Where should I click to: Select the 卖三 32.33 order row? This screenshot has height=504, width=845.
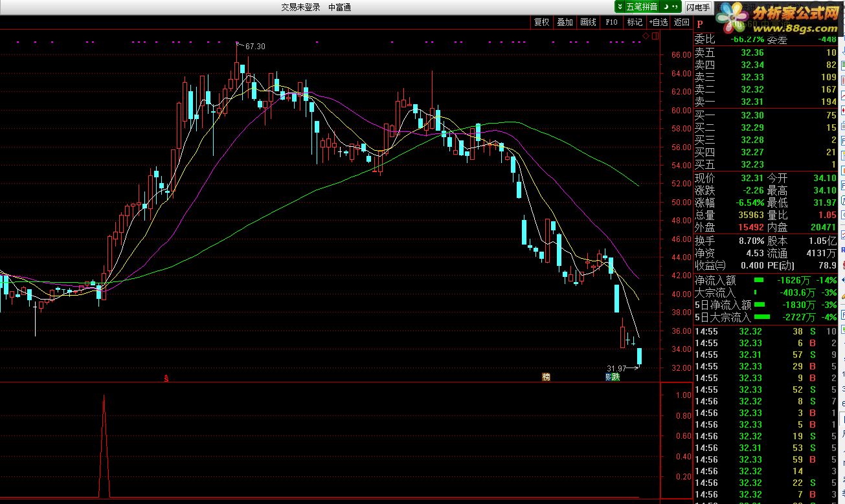(765, 77)
